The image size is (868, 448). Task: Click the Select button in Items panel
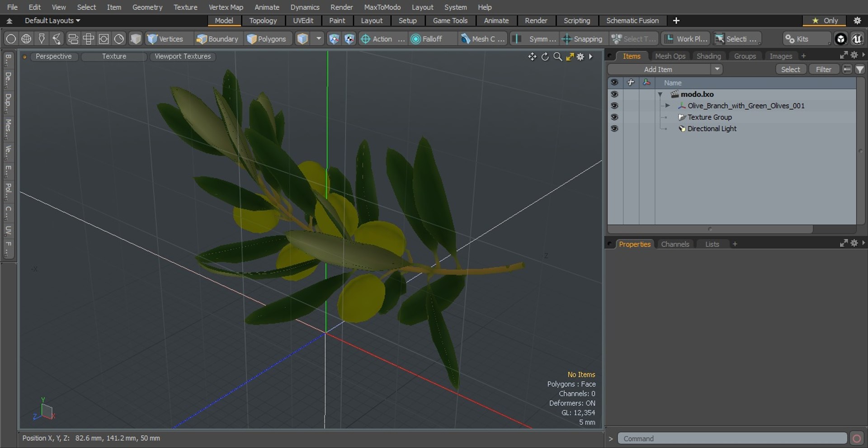(790, 69)
